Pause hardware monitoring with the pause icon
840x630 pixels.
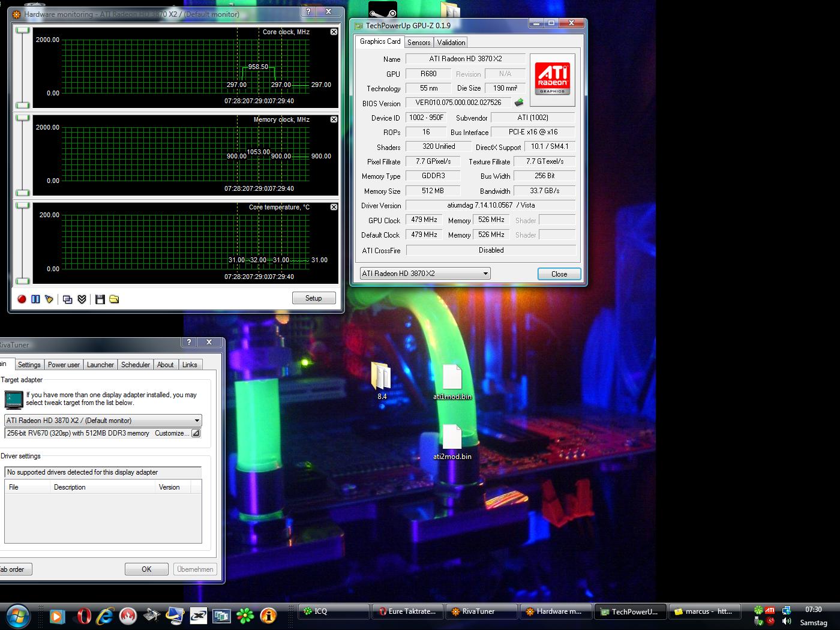click(35, 299)
